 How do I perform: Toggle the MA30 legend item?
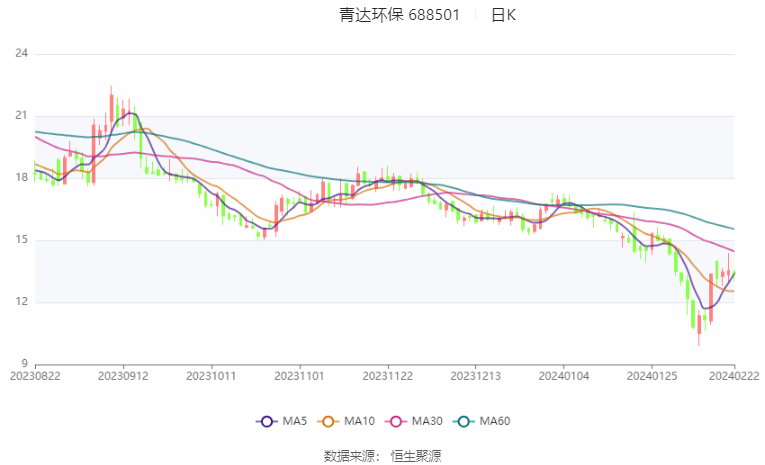[414, 421]
